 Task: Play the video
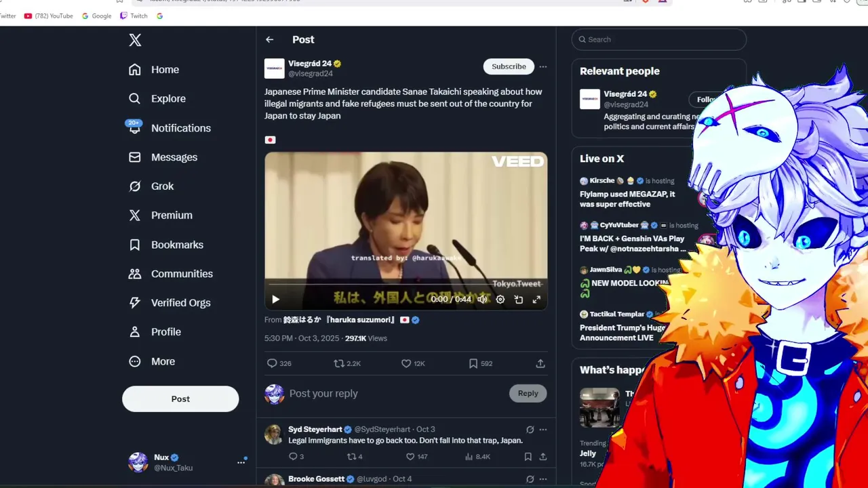(x=275, y=300)
